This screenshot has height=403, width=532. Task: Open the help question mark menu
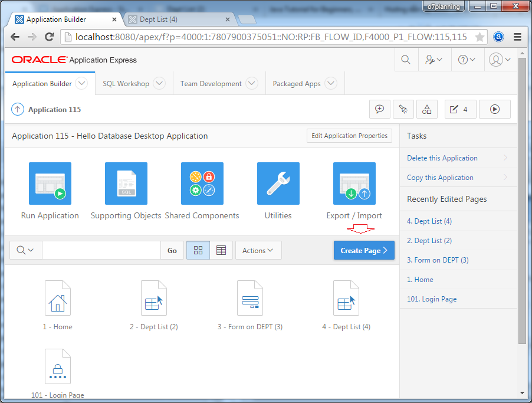pos(467,60)
